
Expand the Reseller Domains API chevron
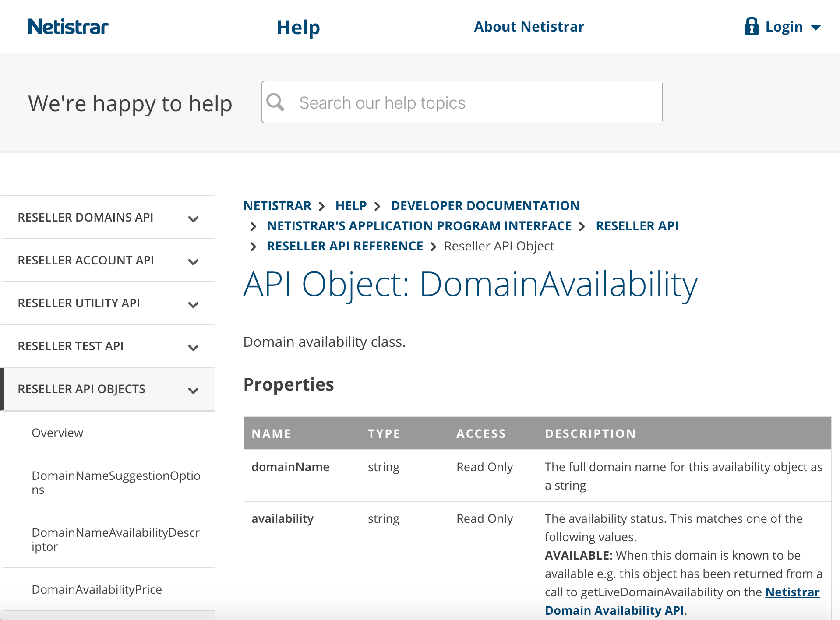point(193,219)
